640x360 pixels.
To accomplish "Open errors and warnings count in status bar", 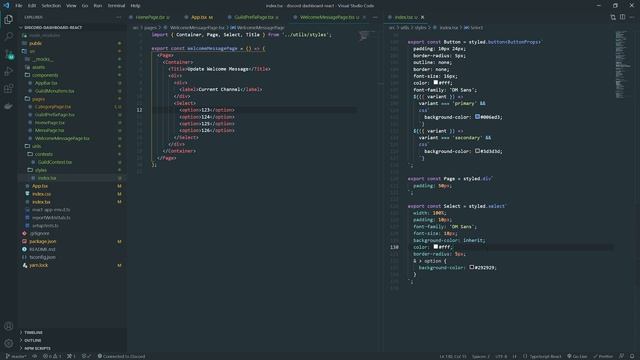I will [x=52, y=356].
